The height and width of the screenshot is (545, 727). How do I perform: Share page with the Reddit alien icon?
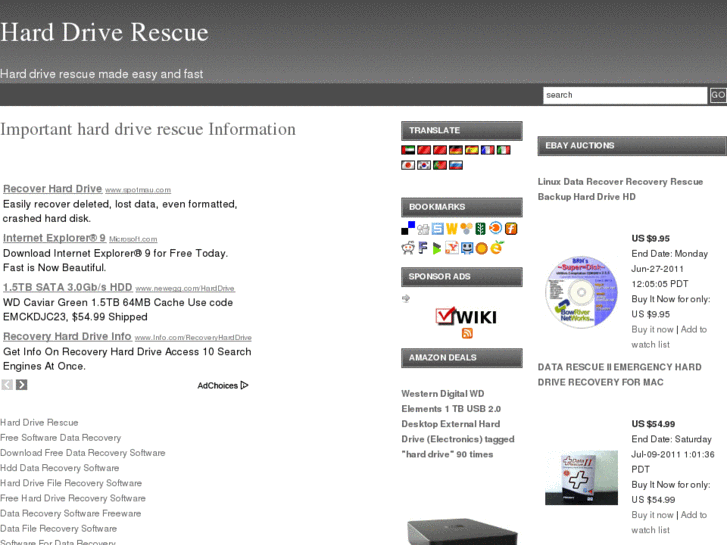(x=408, y=248)
